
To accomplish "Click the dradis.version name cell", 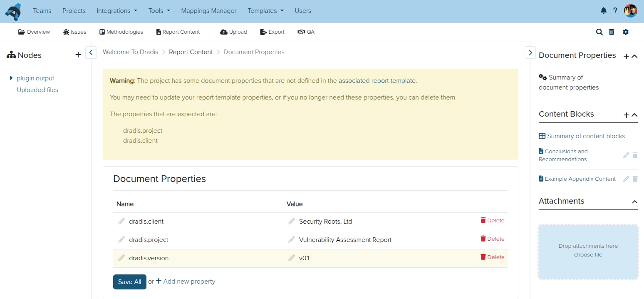I will tap(149, 258).
